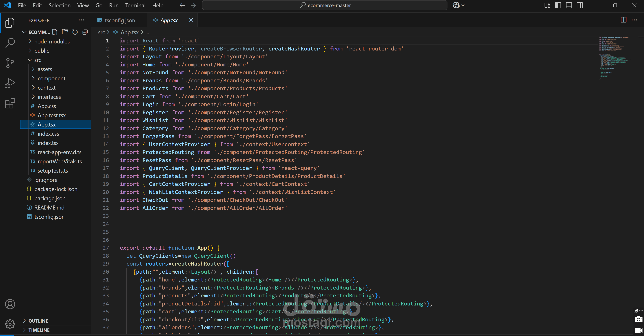Click the New File icon in Explorer

[55, 32]
